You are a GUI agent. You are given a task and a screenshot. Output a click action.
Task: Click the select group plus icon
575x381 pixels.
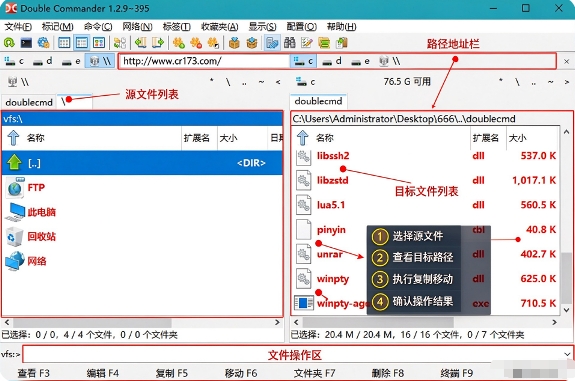[179, 43]
